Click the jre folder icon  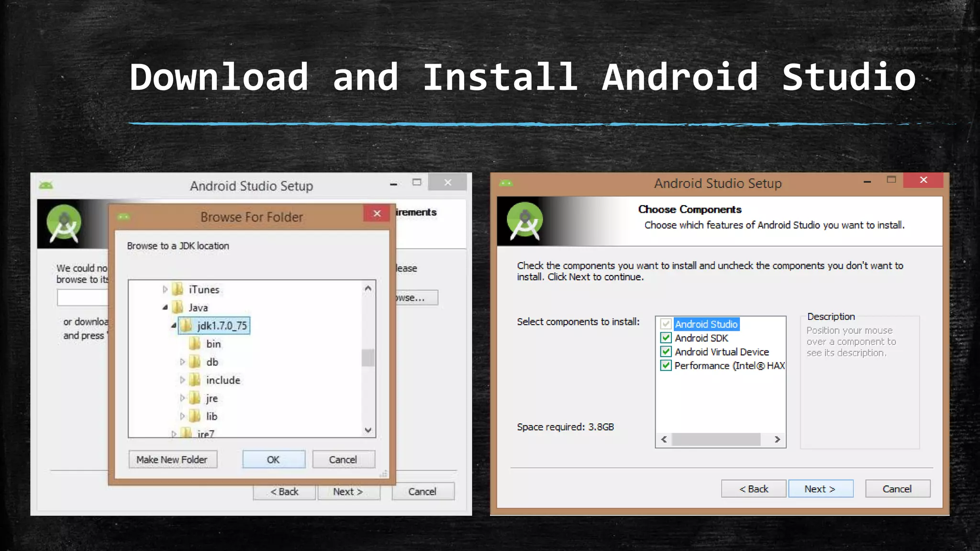coord(195,398)
